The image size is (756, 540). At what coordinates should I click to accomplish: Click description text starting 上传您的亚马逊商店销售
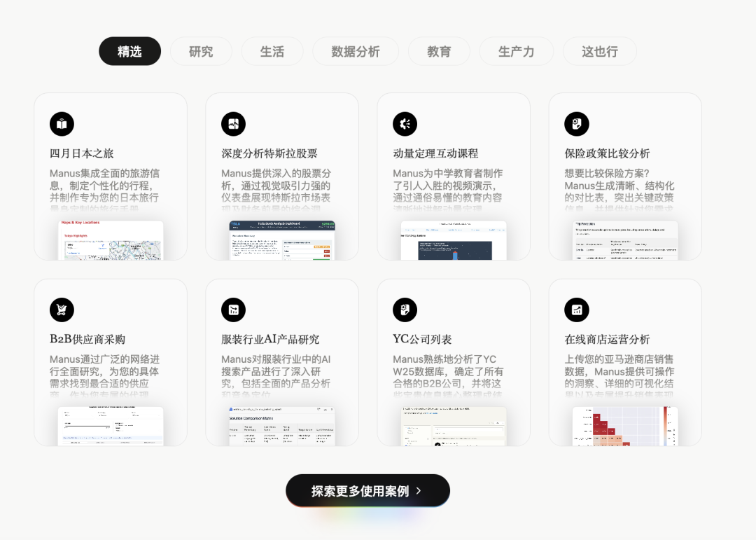click(x=619, y=375)
